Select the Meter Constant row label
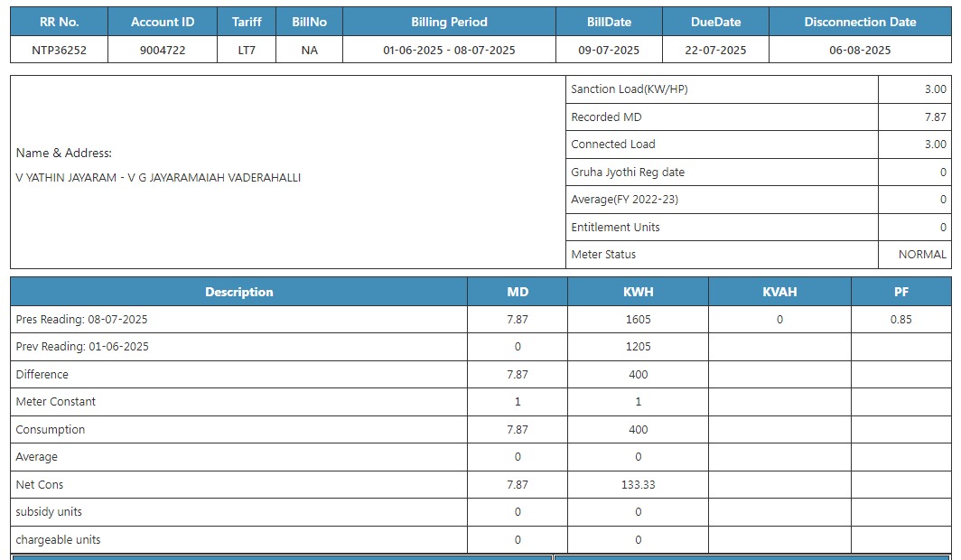The image size is (961, 560). (56, 401)
